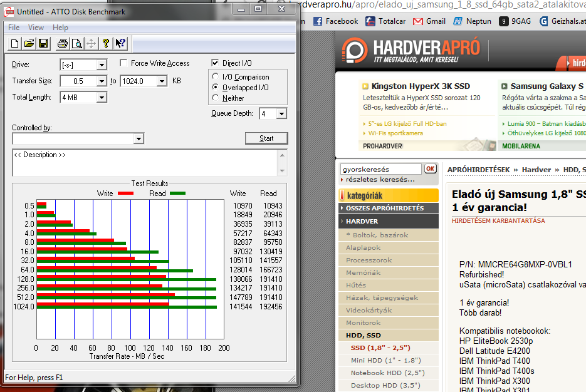Click the four-arrow move icon in toolbar
The height and width of the screenshot is (392, 586).
click(x=91, y=44)
